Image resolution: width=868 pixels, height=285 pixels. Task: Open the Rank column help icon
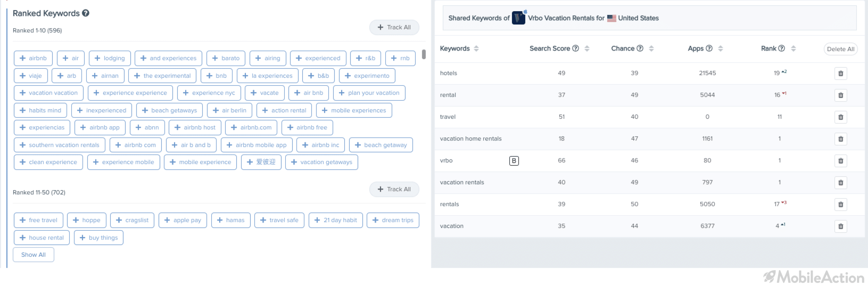[782, 48]
